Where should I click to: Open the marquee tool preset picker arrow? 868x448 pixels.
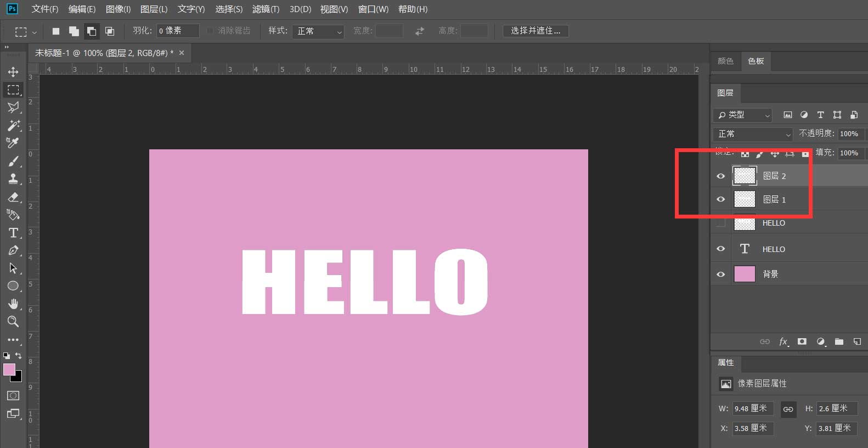(x=35, y=32)
